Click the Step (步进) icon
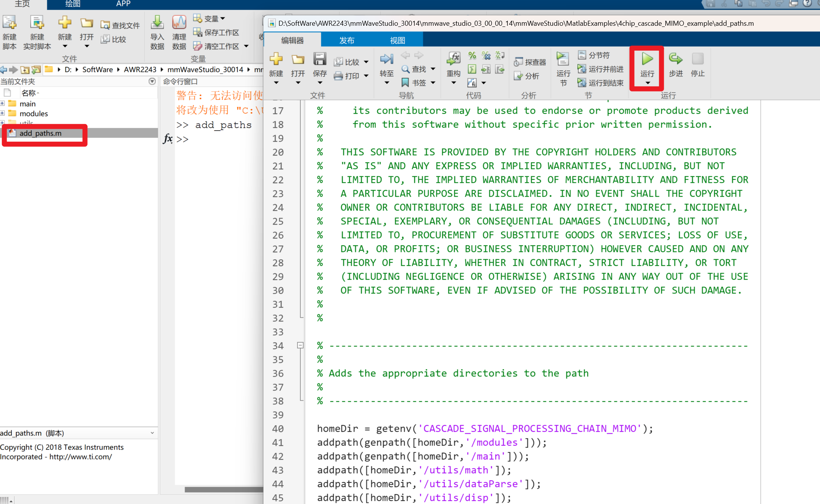This screenshot has height=504, width=820. point(676,59)
